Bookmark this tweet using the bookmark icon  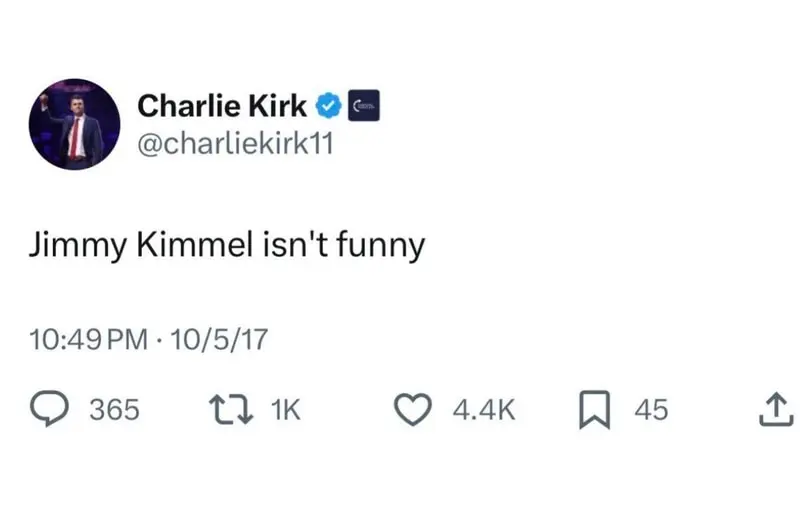pyautogui.click(x=593, y=409)
